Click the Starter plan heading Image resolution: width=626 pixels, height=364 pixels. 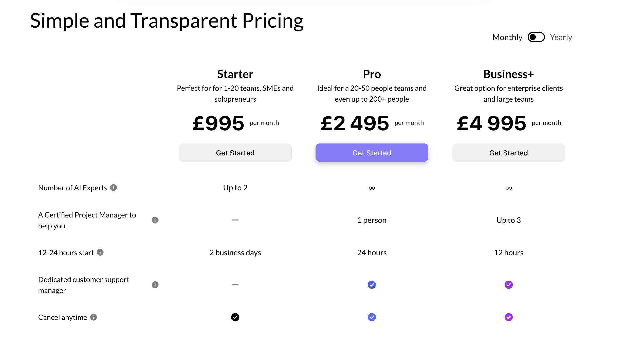[x=235, y=74]
